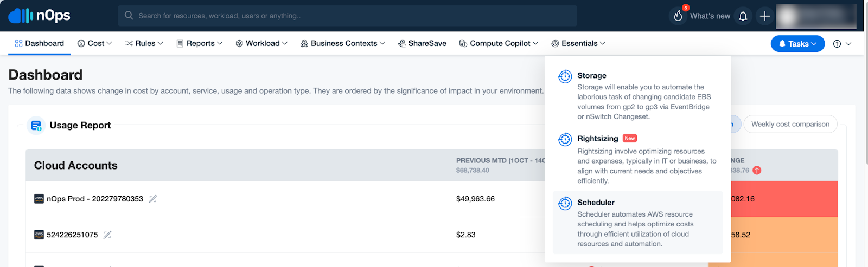Select Weekly cost comparison view
The width and height of the screenshot is (868, 267).
[x=790, y=124]
